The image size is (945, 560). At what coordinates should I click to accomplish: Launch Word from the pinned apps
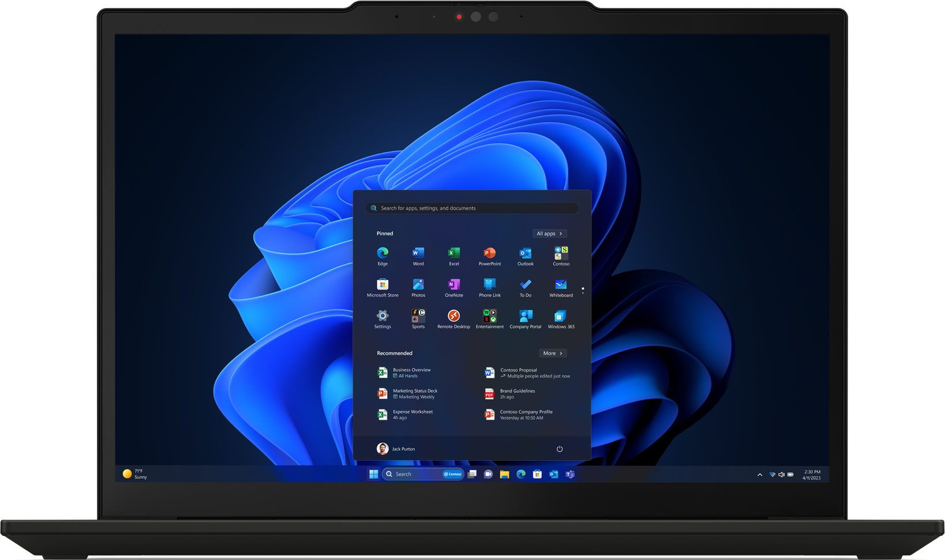(x=418, y=256)
